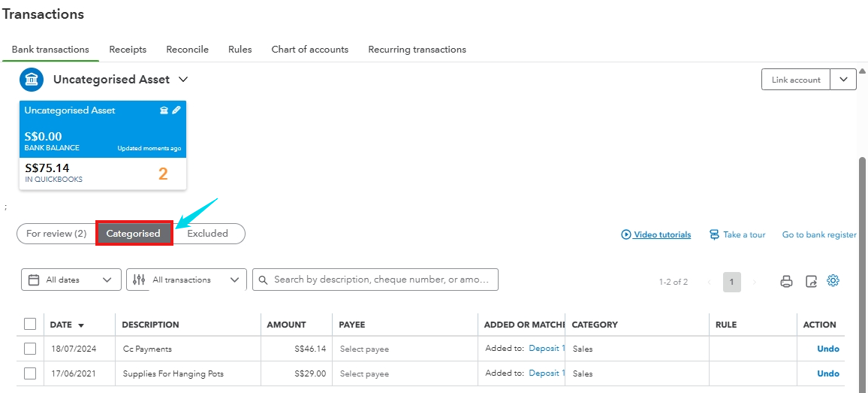Click Sales category in Cc Payments row
Image resolution: width=868 pixels, height=393 pixels.
pos(583,349)
